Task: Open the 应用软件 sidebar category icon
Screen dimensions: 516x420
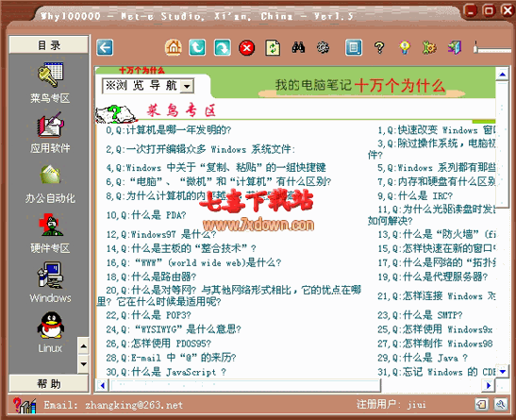Action: coord(50,125)
